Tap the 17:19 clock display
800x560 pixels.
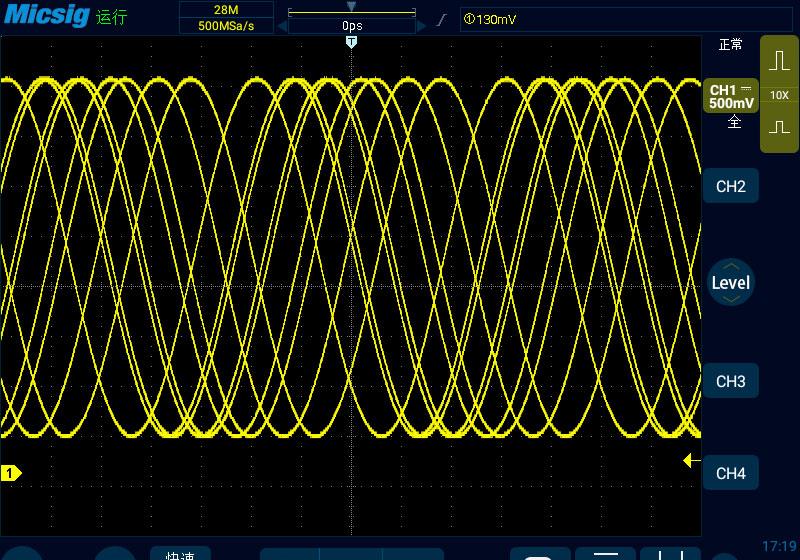click(x=779, y=546)
